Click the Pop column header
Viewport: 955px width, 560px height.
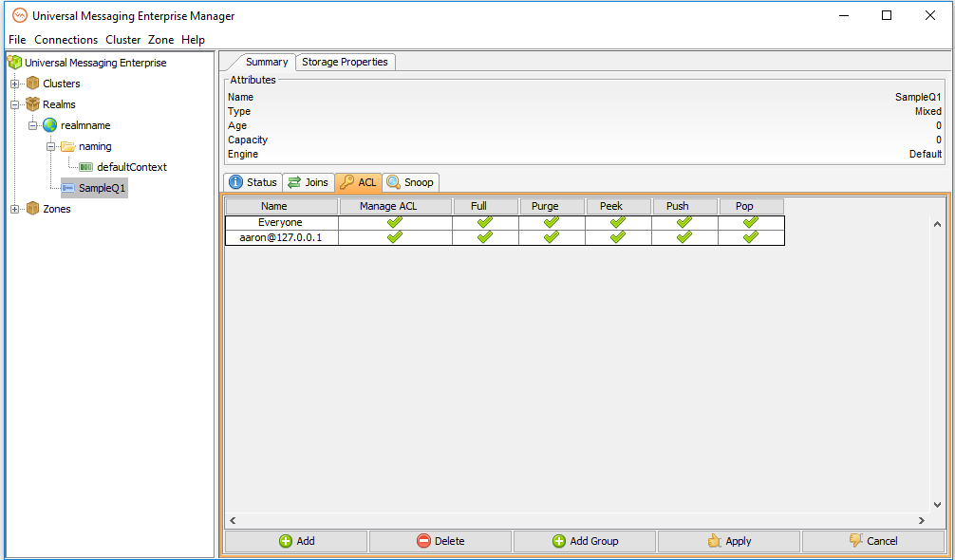point(751,206)
